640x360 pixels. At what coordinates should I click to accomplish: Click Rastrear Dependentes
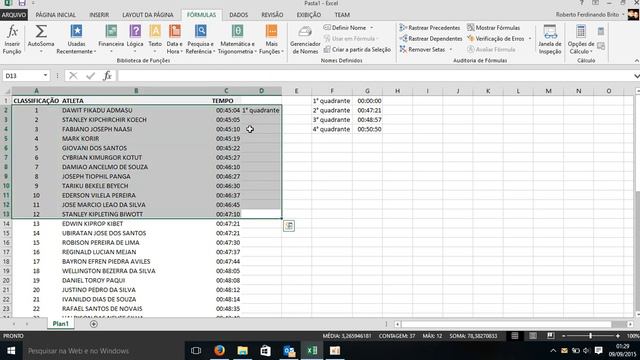[431, 38]
